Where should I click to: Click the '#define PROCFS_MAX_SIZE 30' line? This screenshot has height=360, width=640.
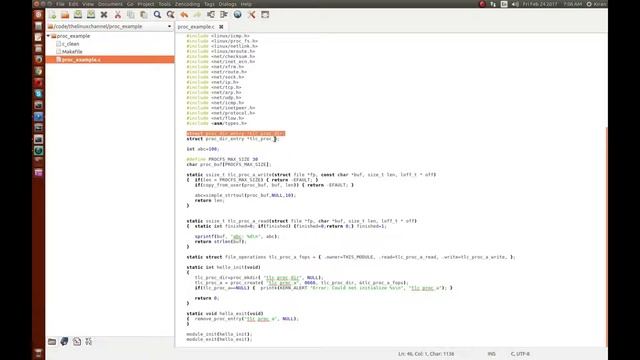pos(222,159)
